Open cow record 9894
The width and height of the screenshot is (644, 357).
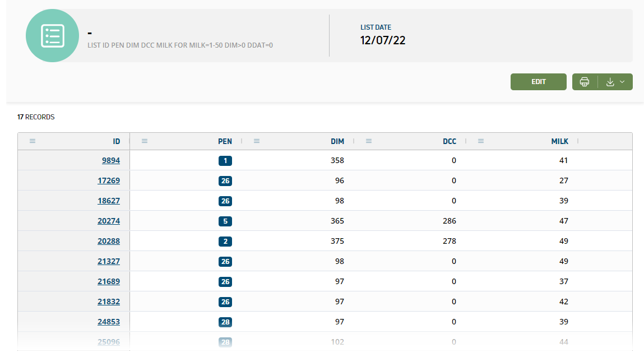pos(110,160)
